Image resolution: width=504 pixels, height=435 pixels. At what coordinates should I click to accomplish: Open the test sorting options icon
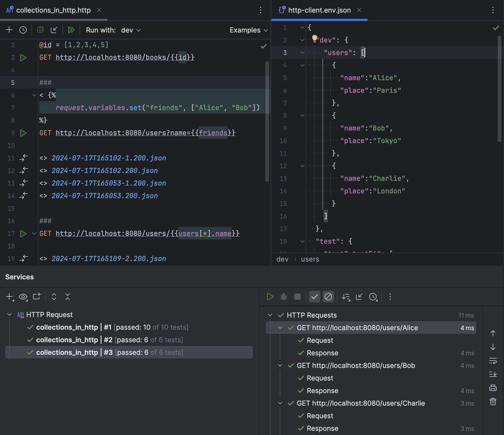346,297
